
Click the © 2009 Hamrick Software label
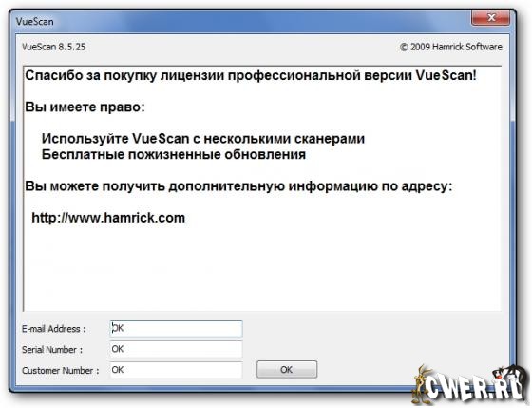(451, 47)
